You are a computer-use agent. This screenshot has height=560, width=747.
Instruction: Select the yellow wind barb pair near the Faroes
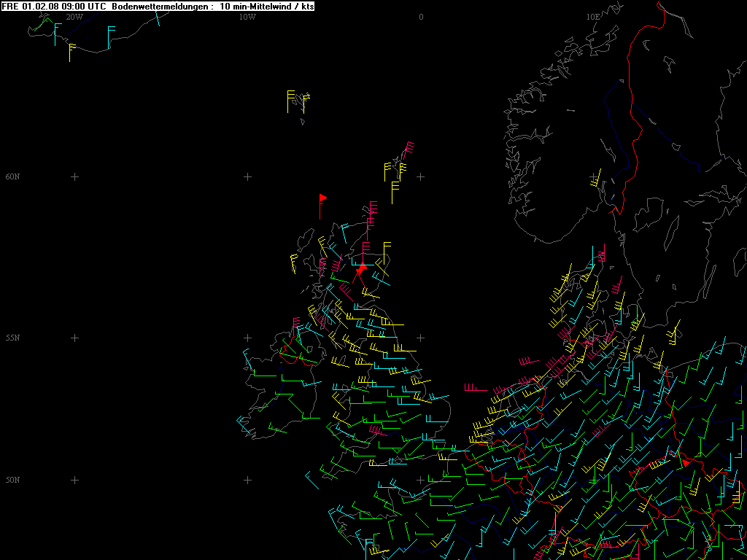(297, 101)
